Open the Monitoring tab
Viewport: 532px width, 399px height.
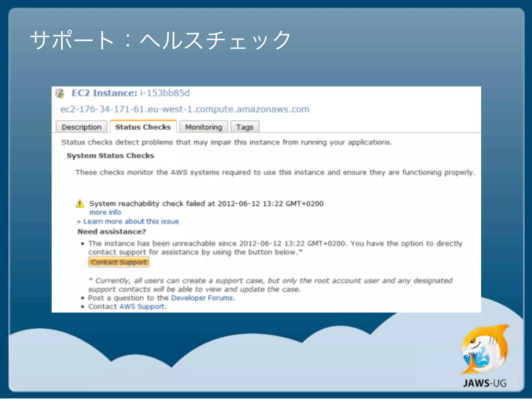(x=203, y=127)
